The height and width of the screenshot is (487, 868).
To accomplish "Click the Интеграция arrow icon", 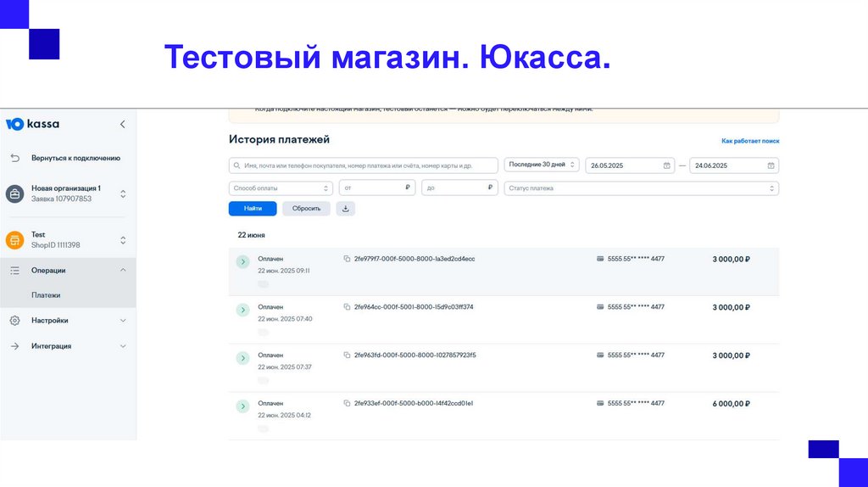I will (15, 346).
